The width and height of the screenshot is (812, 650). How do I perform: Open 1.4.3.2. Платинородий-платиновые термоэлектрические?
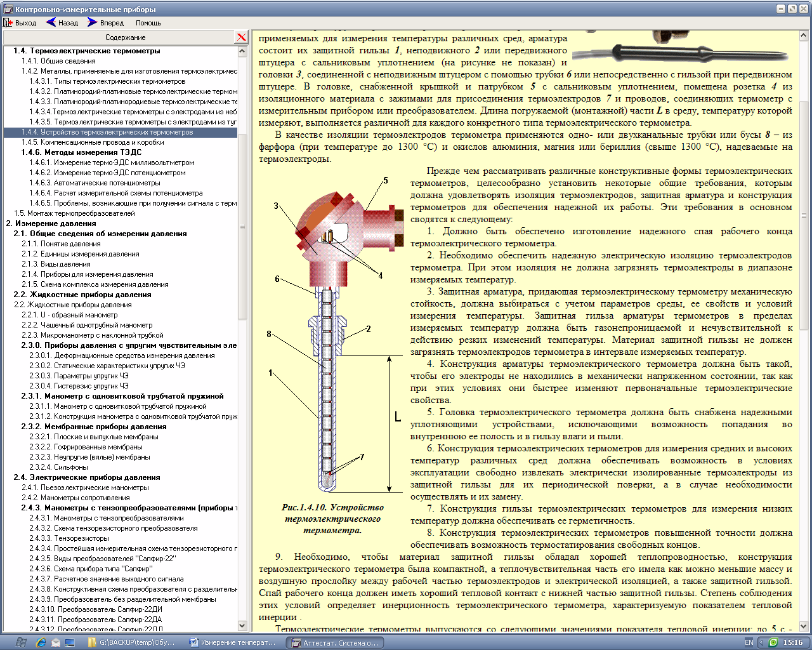pyautogui.click(x=133, y=91)
